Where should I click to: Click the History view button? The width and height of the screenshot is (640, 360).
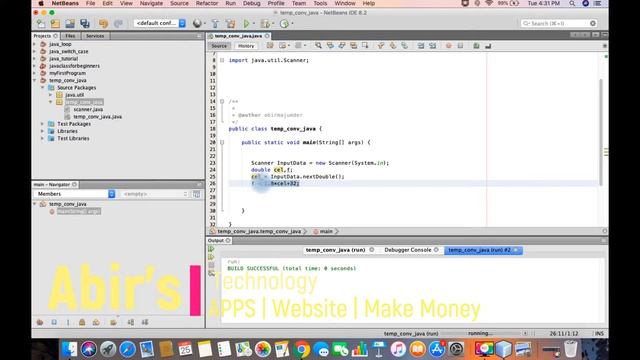click(246, 46)
